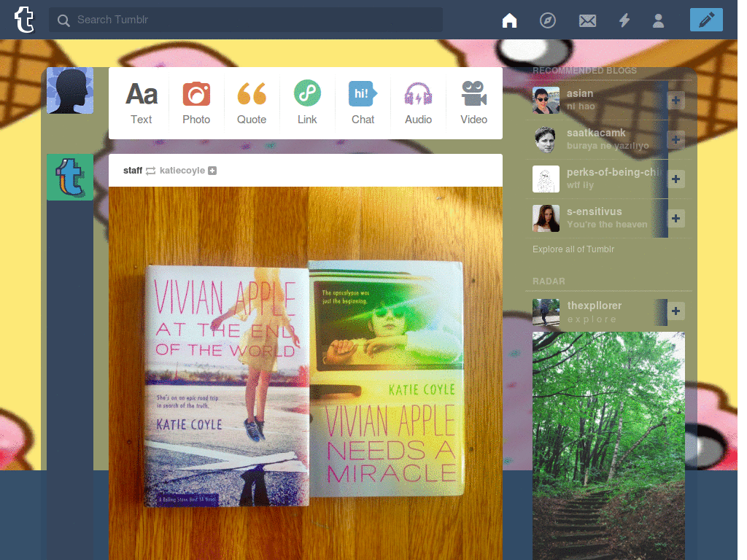This screenshot has width=747, height=560.
Task: Click the 'You're the heaven' description
Action: [x=607, y=225]
